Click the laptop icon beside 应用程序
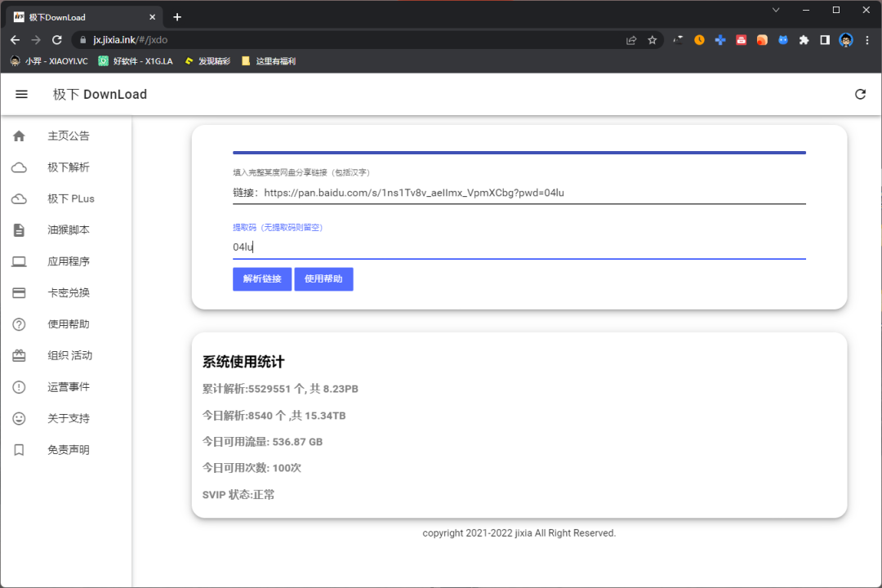Screen dimensions: 882x588 click(19, 261)
